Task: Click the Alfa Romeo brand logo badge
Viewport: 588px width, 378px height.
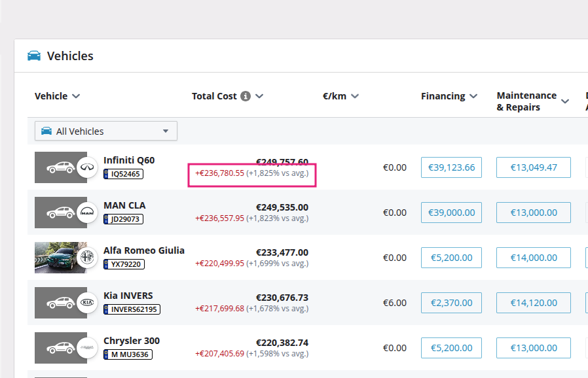Action: pyautogui.click(x=87, y=258)
